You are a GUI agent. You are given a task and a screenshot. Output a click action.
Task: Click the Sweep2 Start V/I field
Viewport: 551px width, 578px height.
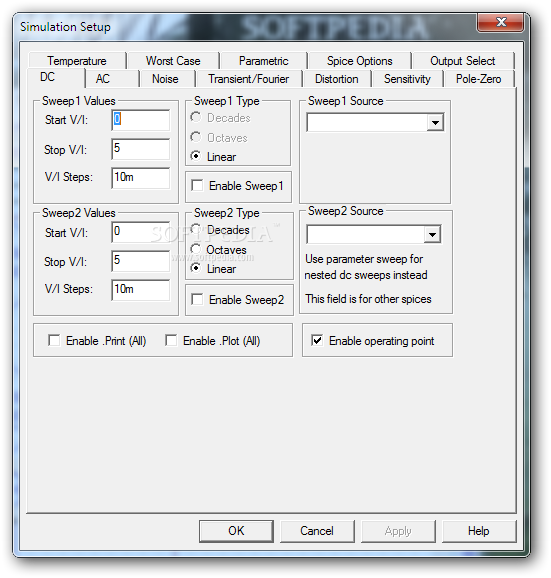pyautogui.click(x=140, y=232)
